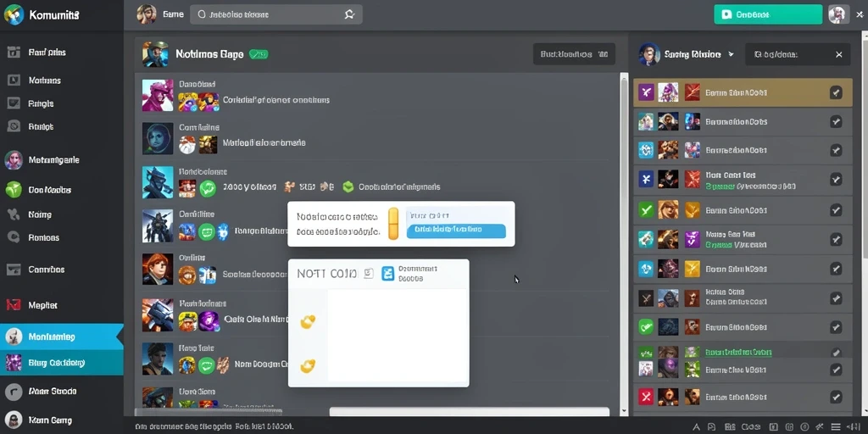
Task: Select the teal item below the highlighted sidebar entry
Action: point(61,363)
